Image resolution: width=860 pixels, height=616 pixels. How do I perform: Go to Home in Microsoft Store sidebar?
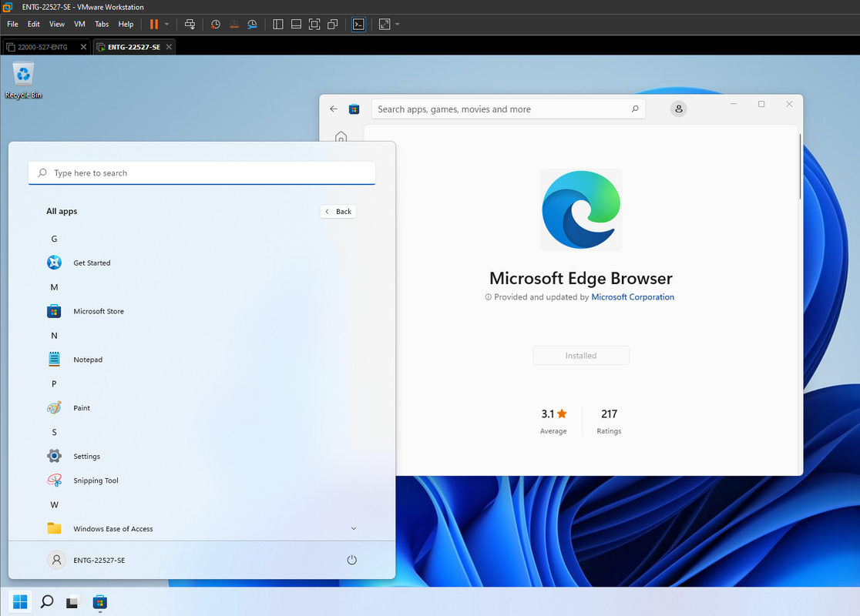341,136
